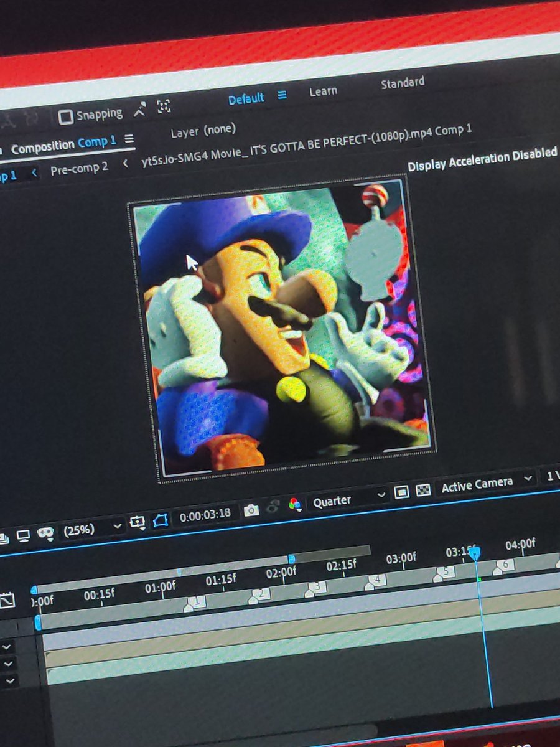
Task: Expand the second timeline layer switch dropdown
Action: 8,664
